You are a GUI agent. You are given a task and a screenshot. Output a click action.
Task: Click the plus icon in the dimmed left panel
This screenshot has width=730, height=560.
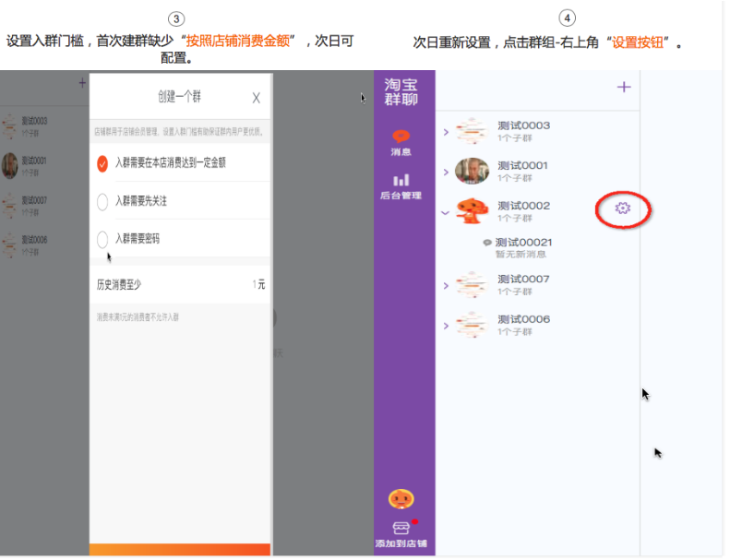tap(82, 83)
